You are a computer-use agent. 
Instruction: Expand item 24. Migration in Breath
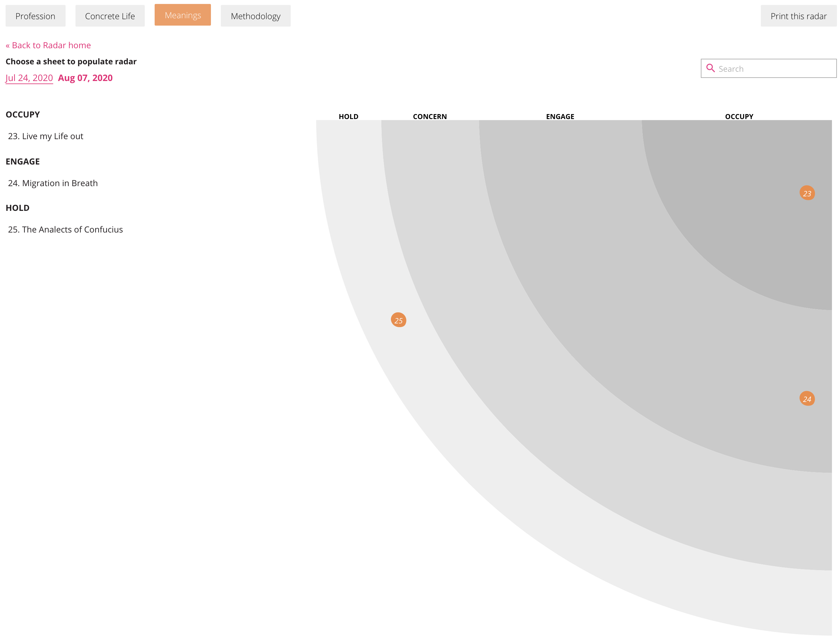(53, 183)
